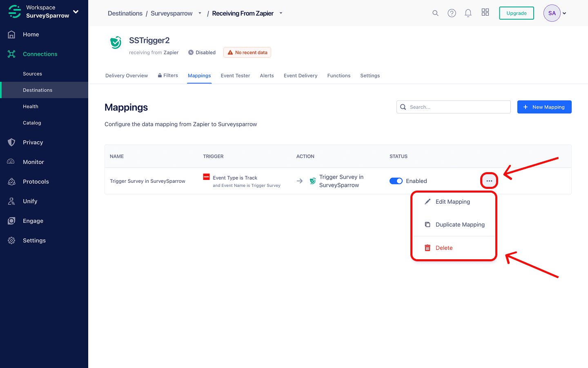Click the Disabled status clock icon
This screenshot has width=588, height=368.
[x=191, y=52]
